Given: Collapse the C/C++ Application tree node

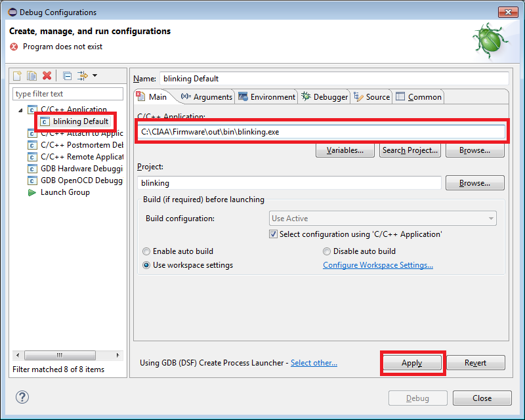Looking at the screenshot, I should click(20, 110).
